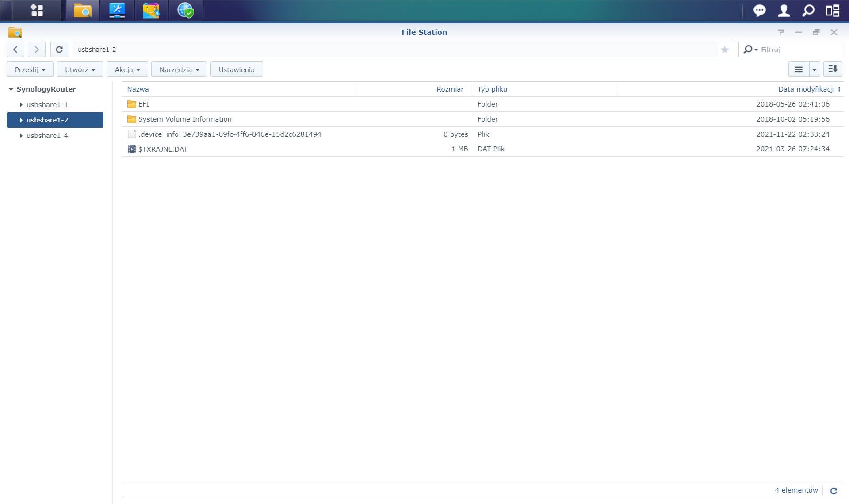Click the path field showing usbshare1-2

[x=395, y=50]
